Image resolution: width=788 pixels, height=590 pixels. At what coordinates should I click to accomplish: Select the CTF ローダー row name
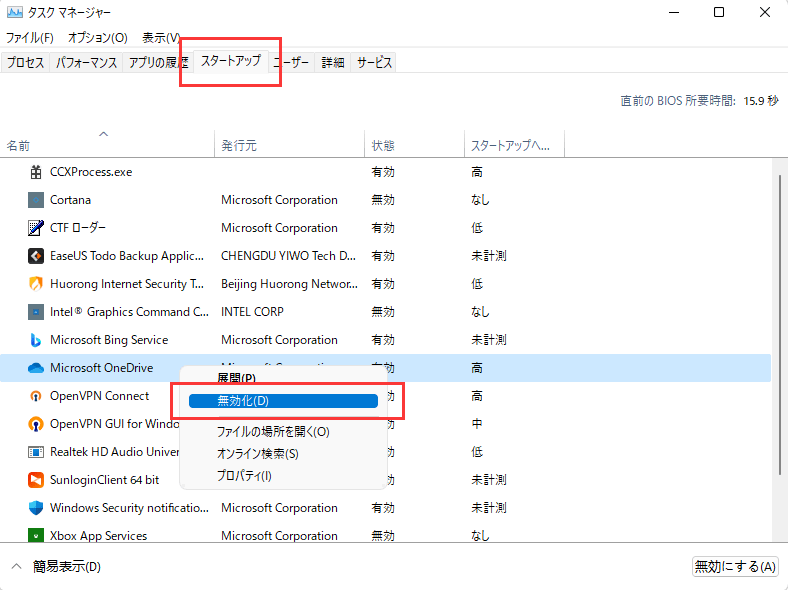point(77,228)
